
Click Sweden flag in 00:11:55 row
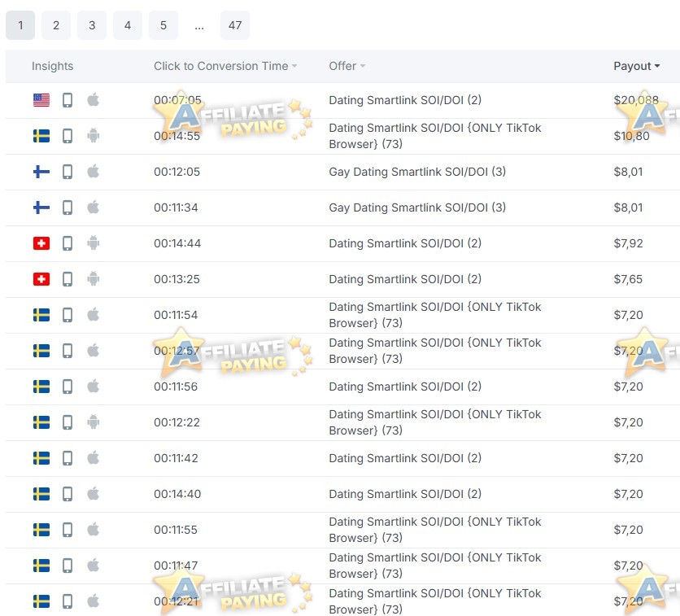point(41,530)
